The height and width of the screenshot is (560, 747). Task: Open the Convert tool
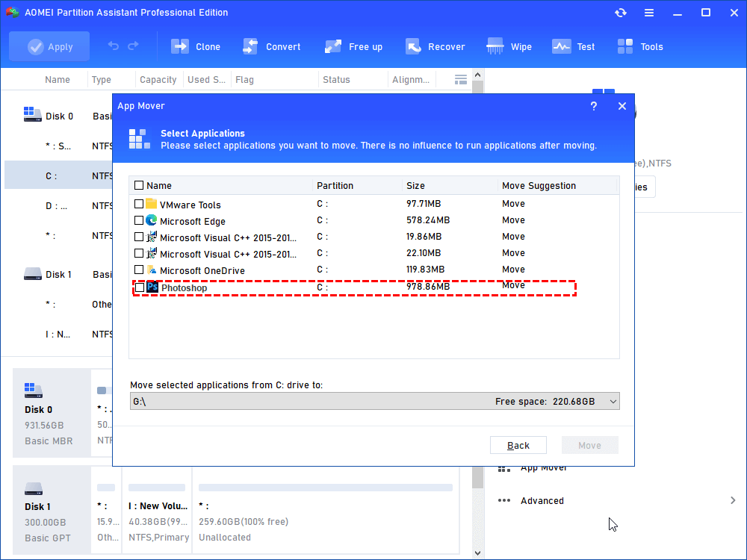[x=250, y=46]
